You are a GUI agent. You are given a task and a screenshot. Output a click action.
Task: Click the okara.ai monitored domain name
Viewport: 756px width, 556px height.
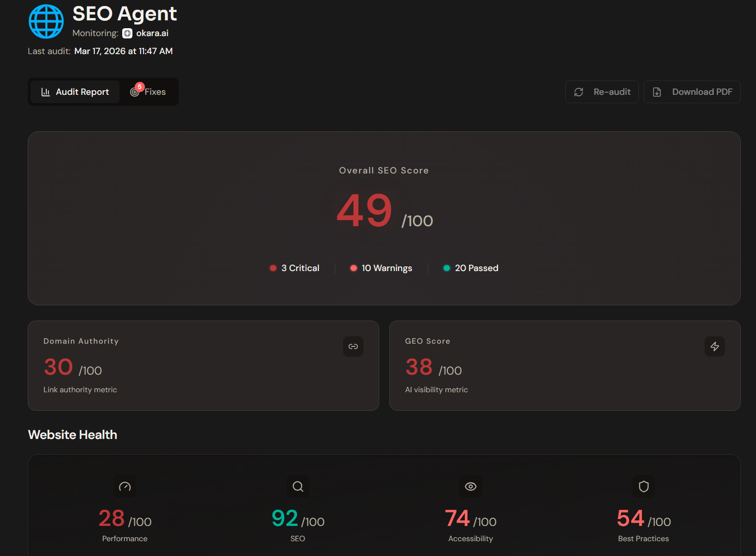pyautogui.click(x=152, y=33)
